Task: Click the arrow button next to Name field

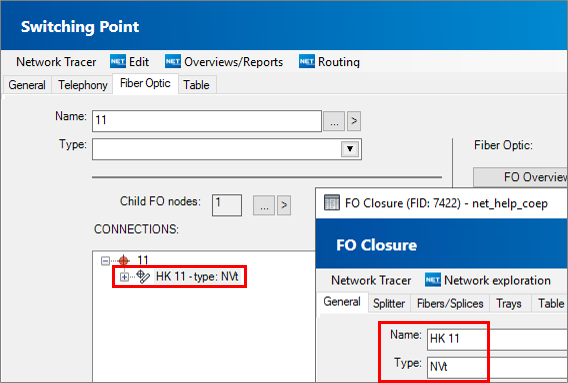Action: tap(354, 121)
